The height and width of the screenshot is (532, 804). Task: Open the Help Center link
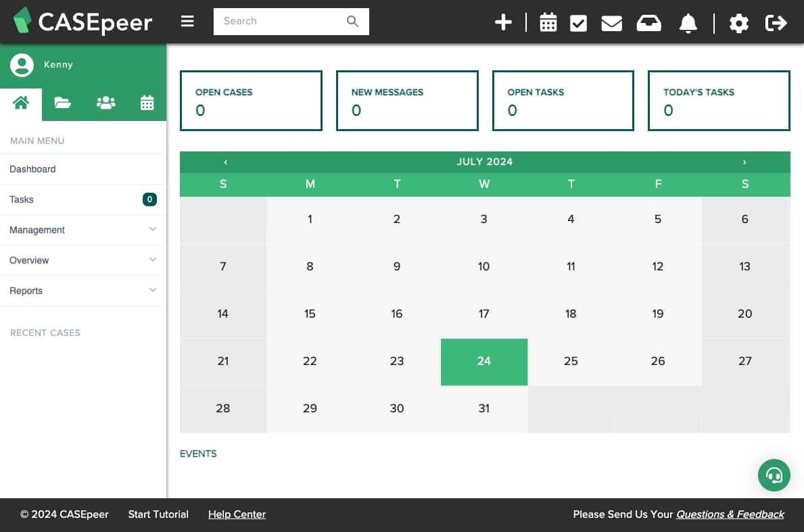[237, 514]
